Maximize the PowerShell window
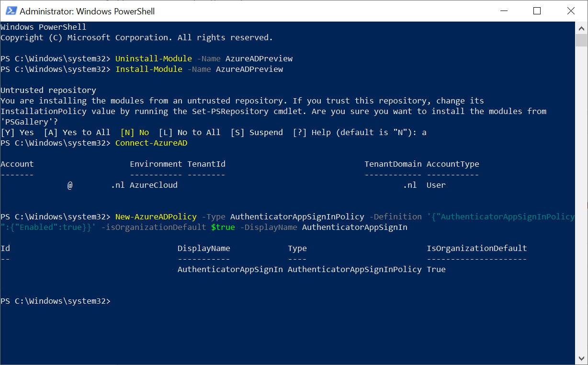This screenshot has height=365, width=588. (537, 11)
